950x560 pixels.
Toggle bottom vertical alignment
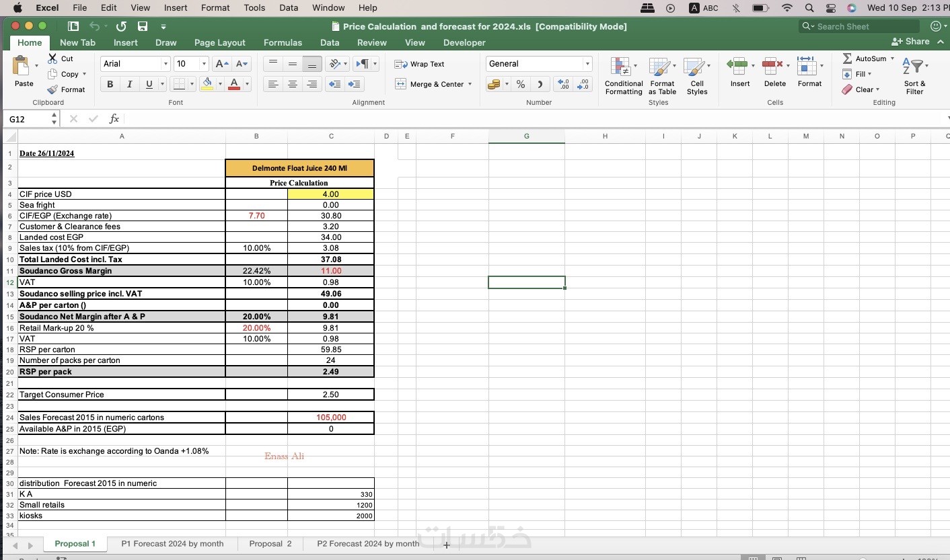pyautogui.click(x=312, y=64)
